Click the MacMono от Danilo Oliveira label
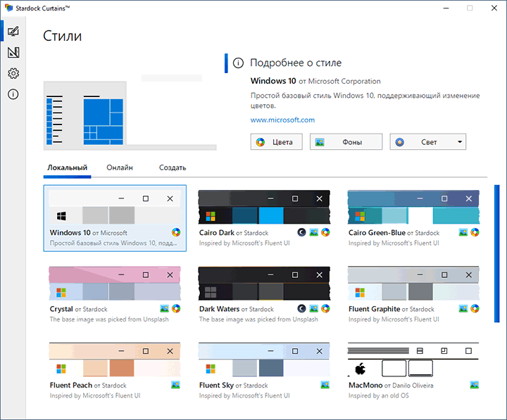 click(391, 385)
